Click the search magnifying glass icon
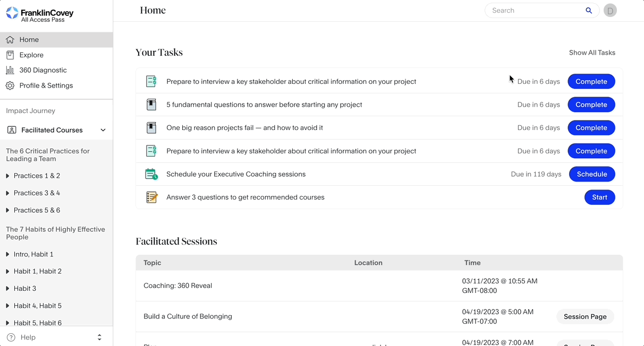This screenshot has width=644, height=346. [x=589, y=11]
